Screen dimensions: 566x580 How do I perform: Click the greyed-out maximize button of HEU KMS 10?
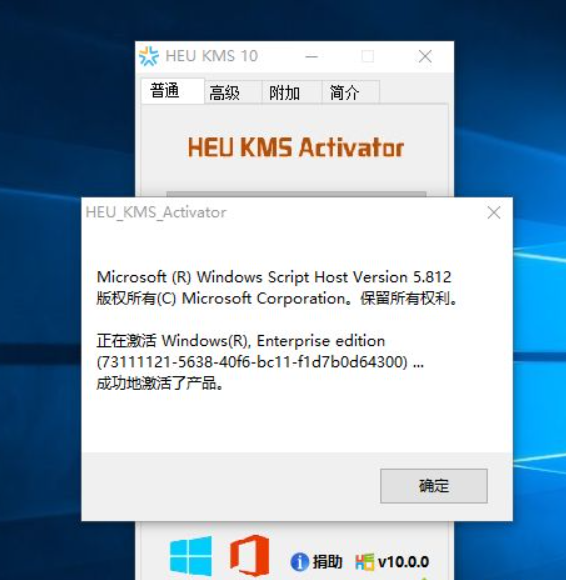pos(368,57)
